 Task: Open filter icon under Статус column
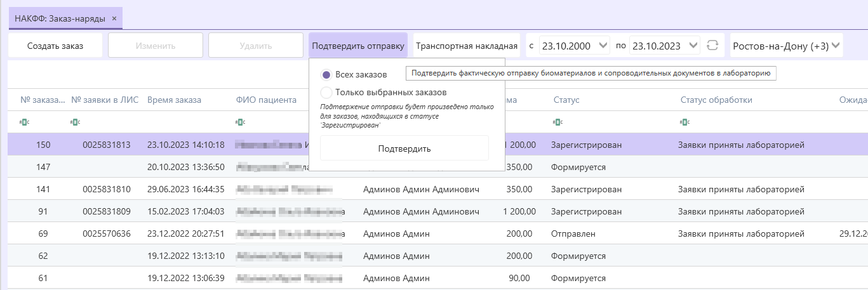(x=558, y=122)
